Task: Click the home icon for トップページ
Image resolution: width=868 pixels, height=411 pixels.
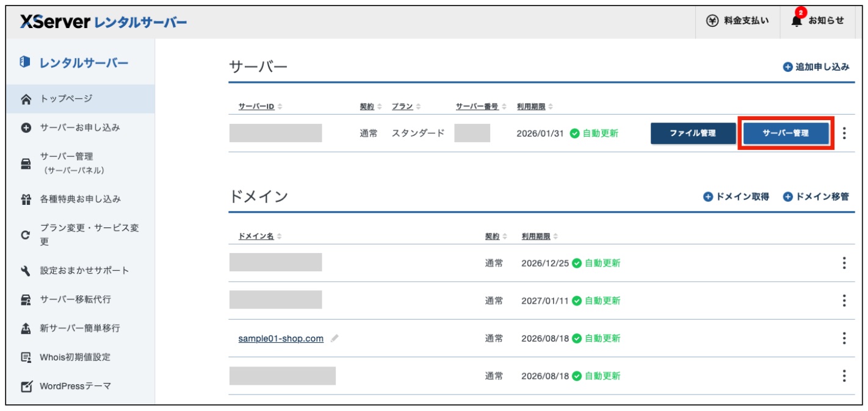Action: pyautogui.click(x=26, y=99)
